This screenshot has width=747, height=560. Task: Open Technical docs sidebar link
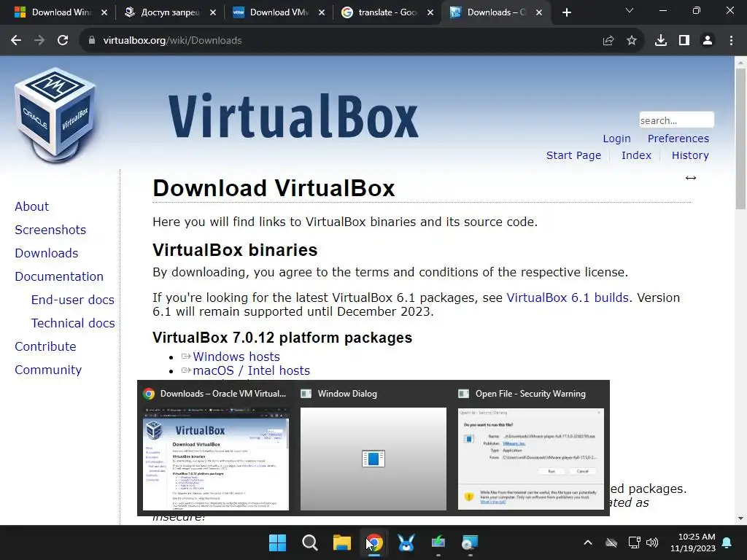click(x=73, y=323)
